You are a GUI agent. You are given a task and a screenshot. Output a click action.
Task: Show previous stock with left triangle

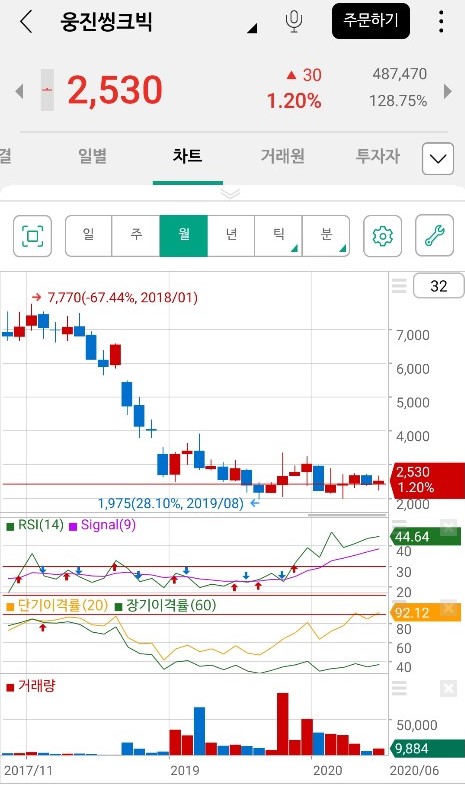coord(20,91)
